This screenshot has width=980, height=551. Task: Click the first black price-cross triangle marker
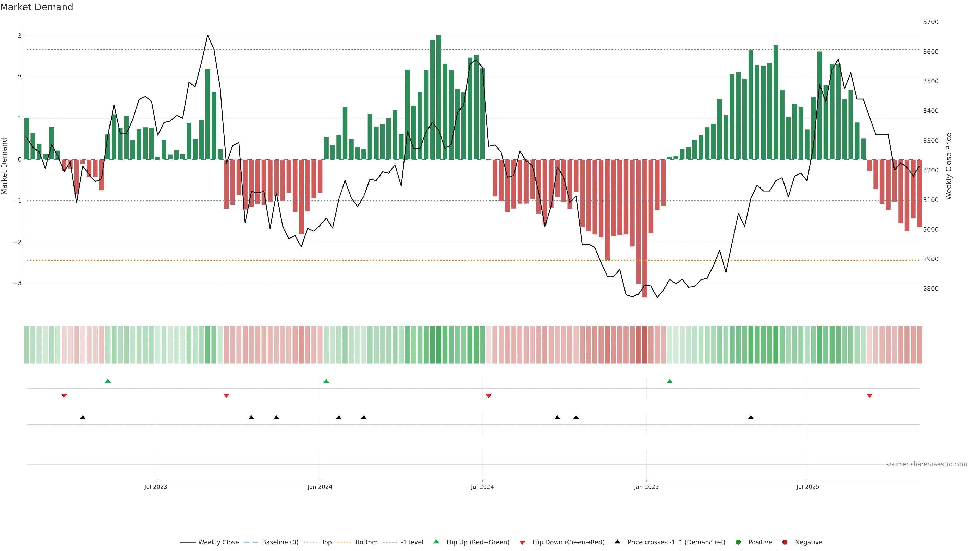click(x=82, y=418)
